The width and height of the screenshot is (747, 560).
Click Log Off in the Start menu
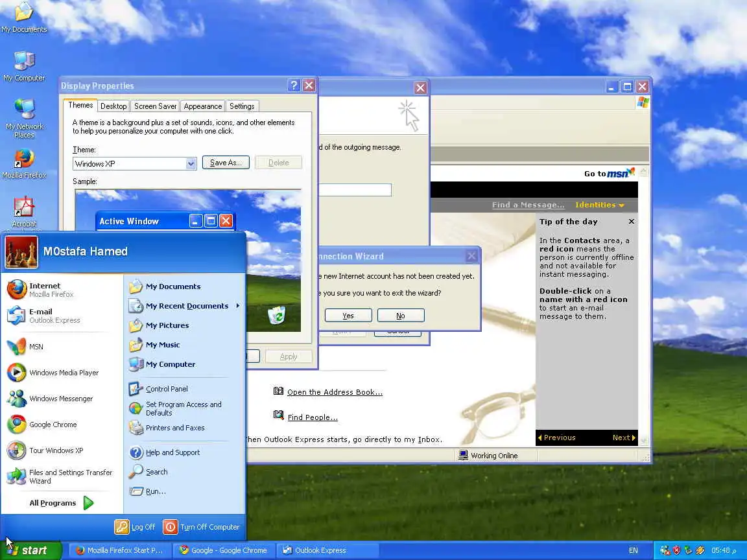(x=136, y=527)
